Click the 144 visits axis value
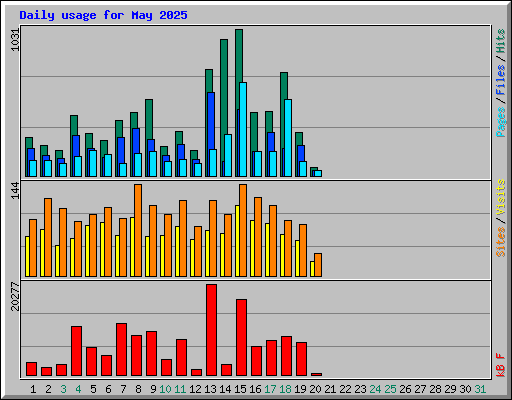This screenshot has width=512, height=400. tap(15, 190)
